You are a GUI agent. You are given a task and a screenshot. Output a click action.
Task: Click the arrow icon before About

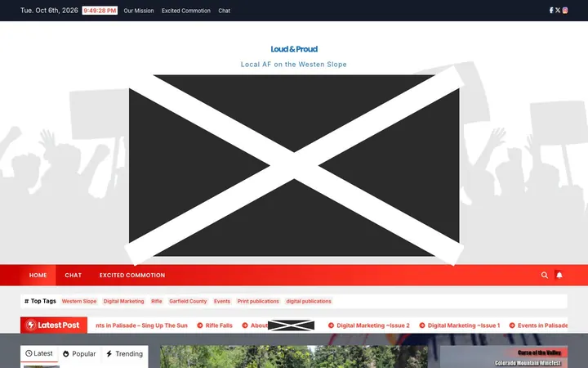[245, 325]
